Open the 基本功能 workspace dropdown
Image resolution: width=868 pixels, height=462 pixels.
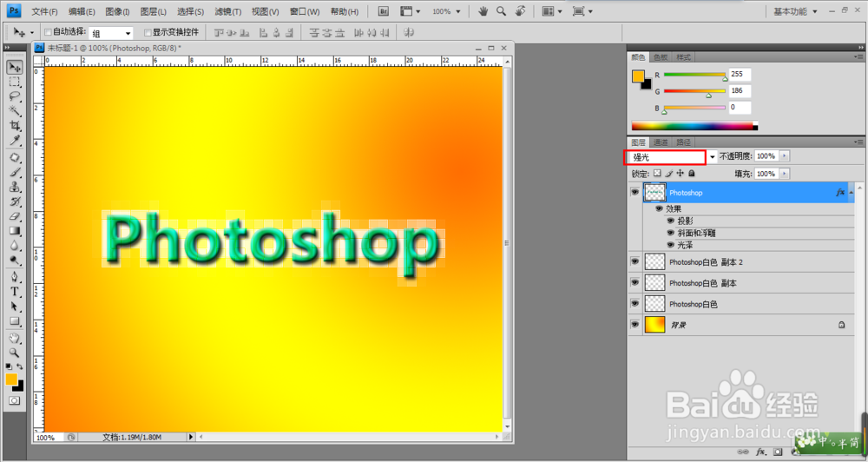coord(795,11)
